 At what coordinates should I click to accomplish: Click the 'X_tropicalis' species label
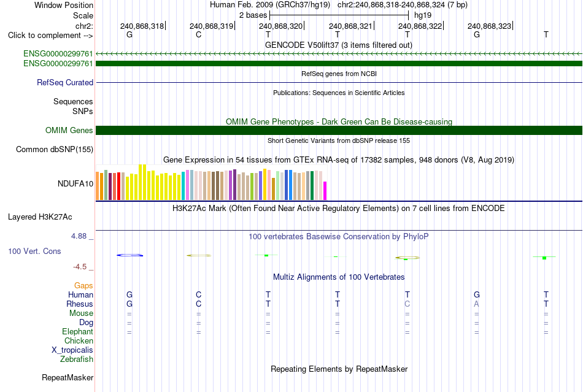click(x=72, y=350)
